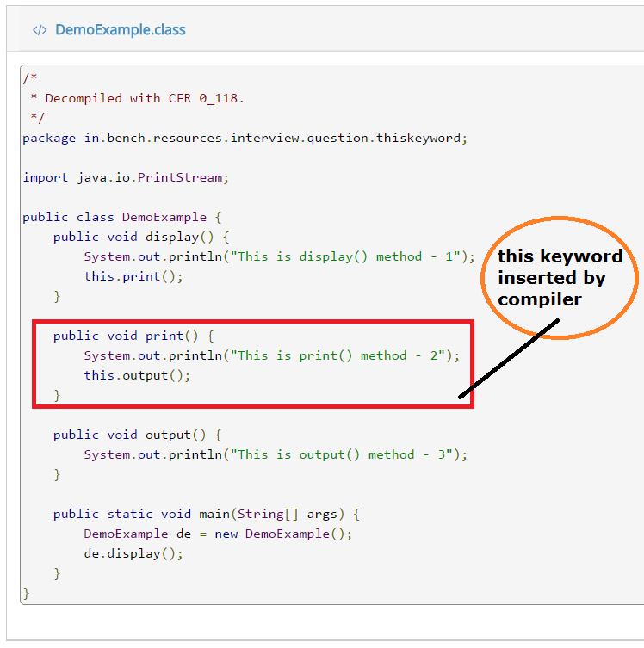Click the final closing brace of class
644x648 pixels.
[26, 593]
